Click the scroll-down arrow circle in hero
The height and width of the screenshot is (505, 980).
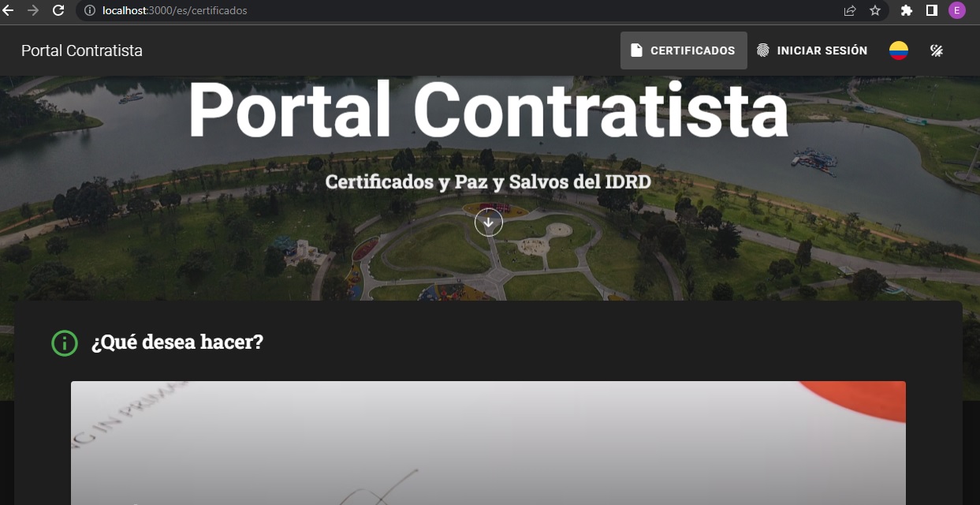click(488, 223)
